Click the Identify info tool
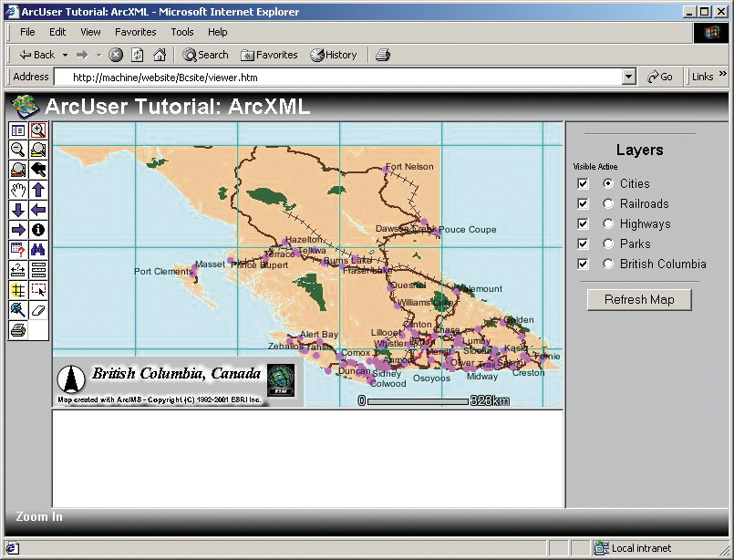This screenshot has width=734, height=560. click(37, 230)
